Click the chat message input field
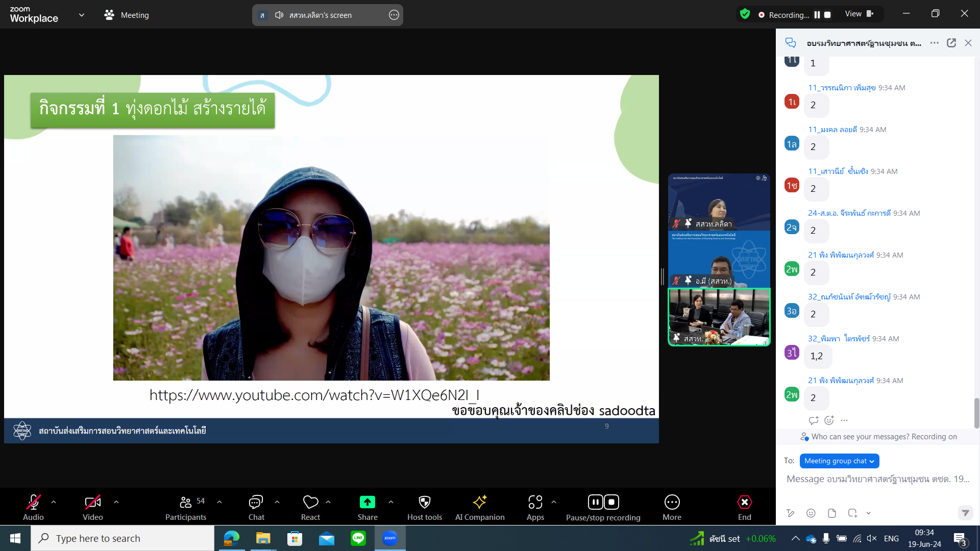Screen dimensions: 980x551 pyautogui.click(x=878, y=479)
